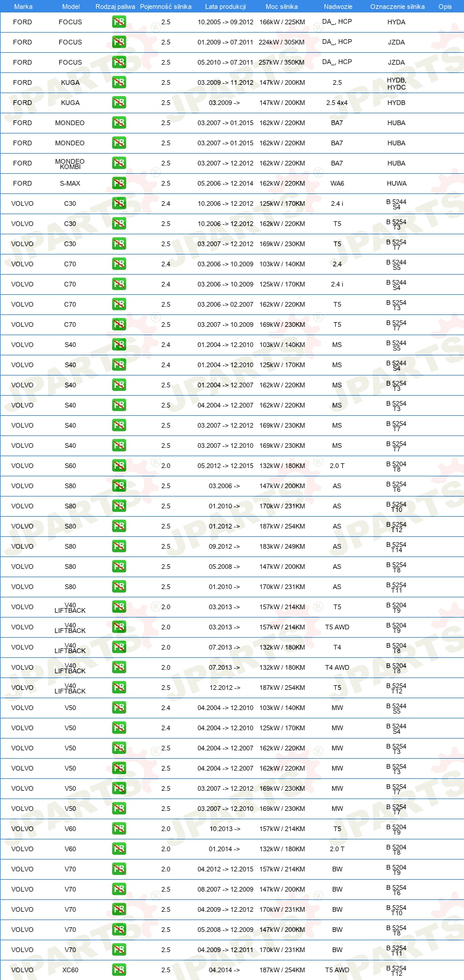Screen dimensions: 464x980
Task: Click the Moc silnika column header
Action: tap(282, 7)
